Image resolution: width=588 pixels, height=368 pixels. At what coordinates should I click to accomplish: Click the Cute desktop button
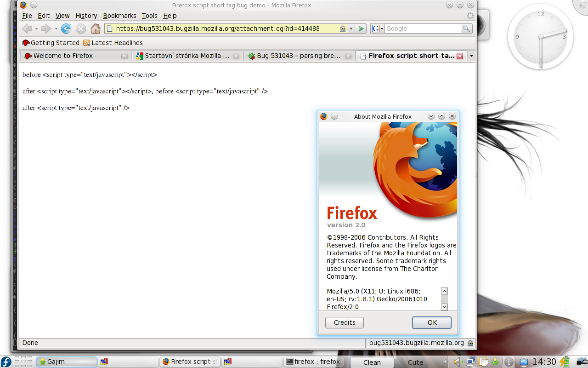[x=416, y=362]
